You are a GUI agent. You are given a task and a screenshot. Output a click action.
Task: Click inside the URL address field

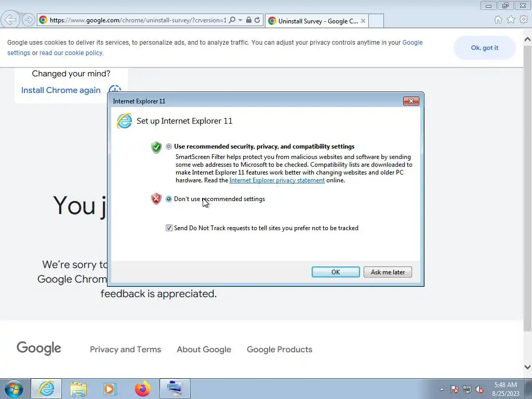[138, 20]
